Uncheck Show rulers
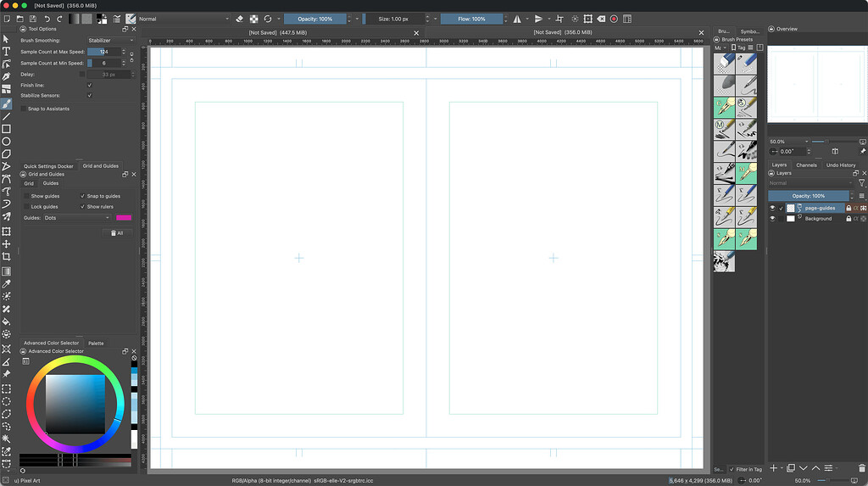This screenshot has width=868, height=486. (82, 207)
